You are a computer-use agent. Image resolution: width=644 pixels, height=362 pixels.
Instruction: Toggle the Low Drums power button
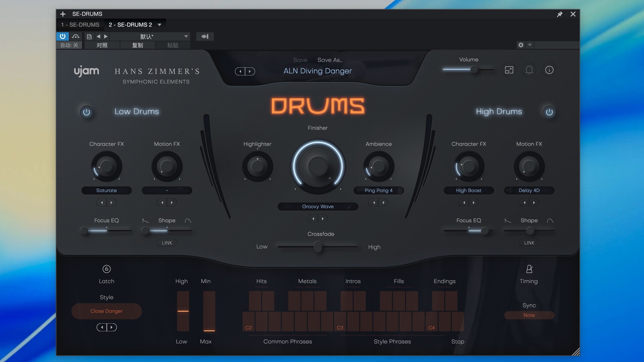[87, 112]
